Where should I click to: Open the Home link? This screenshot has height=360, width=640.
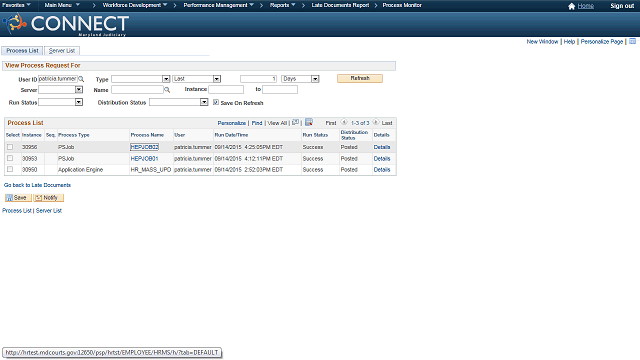point(586,6)
